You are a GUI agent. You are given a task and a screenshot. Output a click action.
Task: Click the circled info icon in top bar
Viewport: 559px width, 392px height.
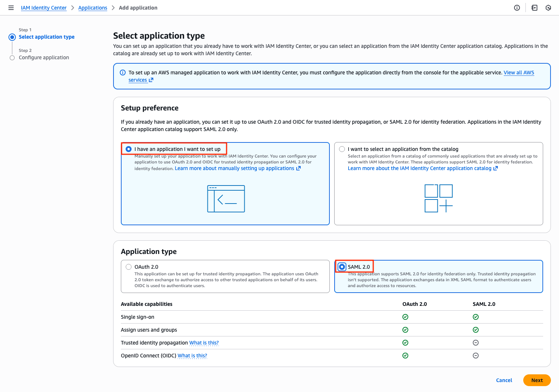[x=517, y=8]
